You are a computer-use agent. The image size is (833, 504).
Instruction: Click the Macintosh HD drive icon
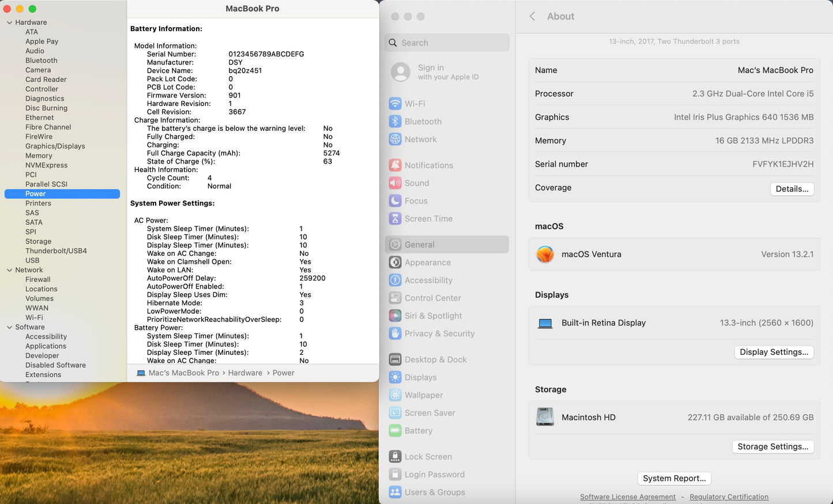[545, 417]
